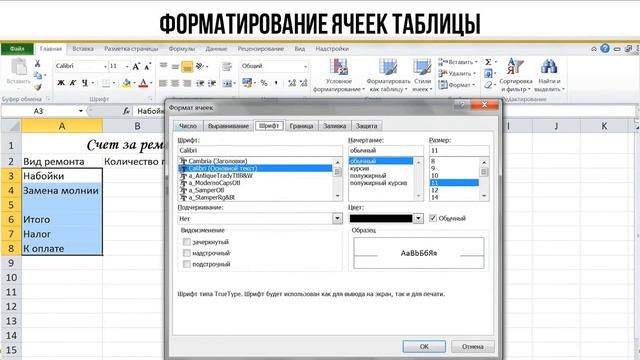Open the Вставка ribbon tab
The height and width of the screenshot is (360, 640).
coord(83,49)
